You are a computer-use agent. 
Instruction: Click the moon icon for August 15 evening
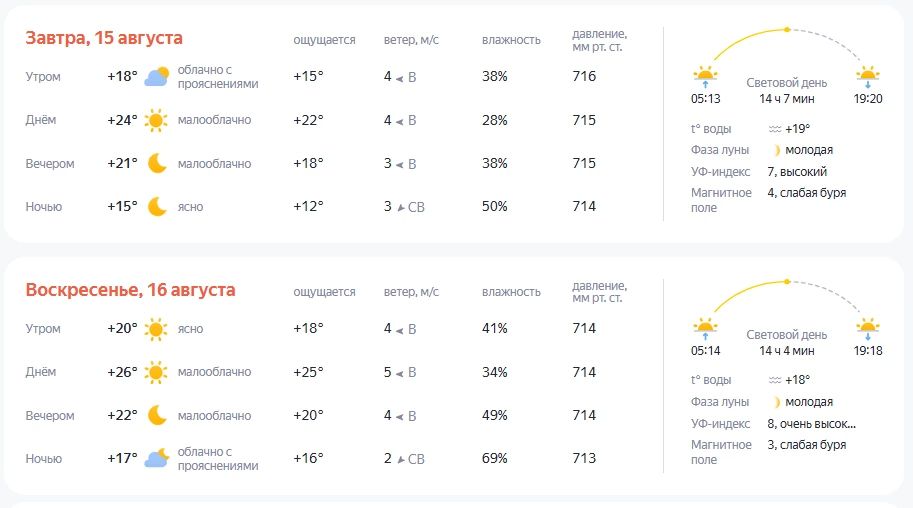(x=157, y=164)
